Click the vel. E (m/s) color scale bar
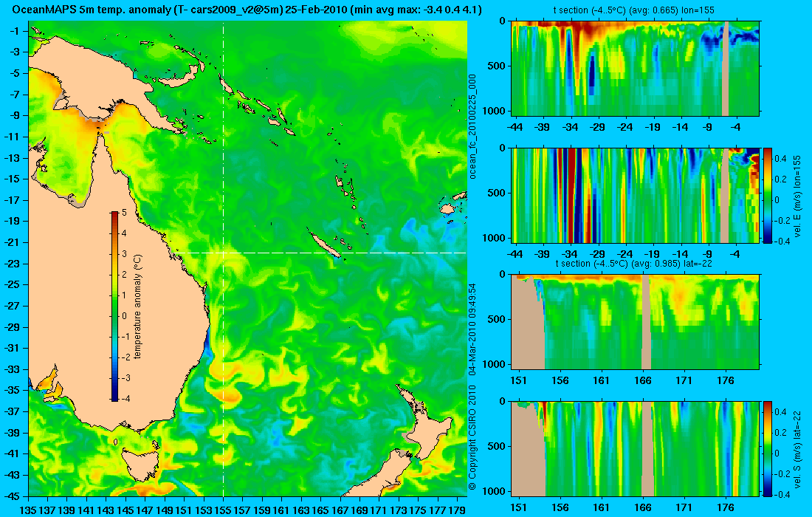This screenshot has height=517, width=812. tap(768, 195)
